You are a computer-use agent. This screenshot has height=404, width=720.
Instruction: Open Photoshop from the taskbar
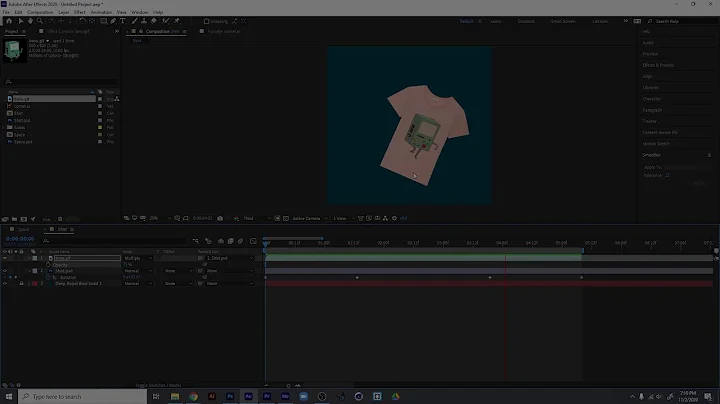point(230,396)
